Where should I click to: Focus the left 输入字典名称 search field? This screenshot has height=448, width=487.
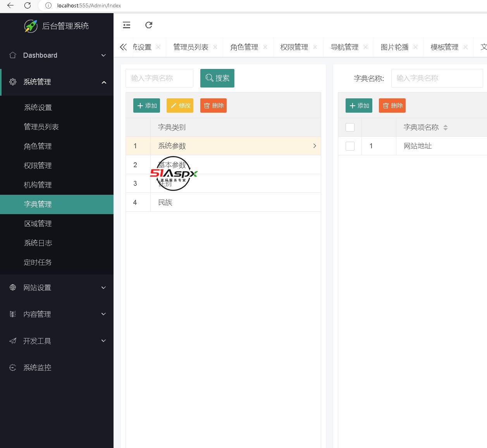point(159,78)
